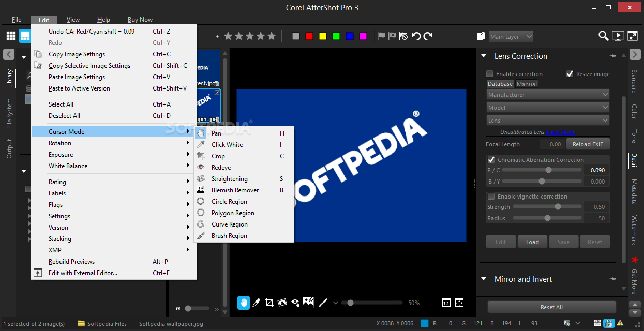Viewport: 644px width, 331px height.
Task: Select the Redeye tool in bottom toolbar
Action: 295,303
